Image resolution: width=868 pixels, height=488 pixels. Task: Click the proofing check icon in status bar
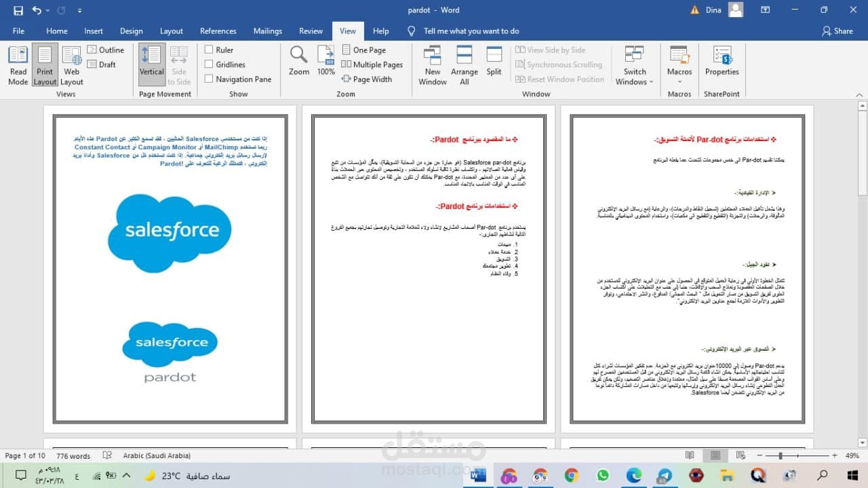[107, 455]
